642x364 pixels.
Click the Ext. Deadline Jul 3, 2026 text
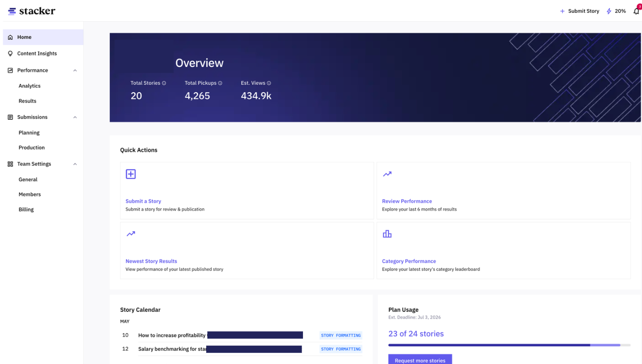click(x=415, y=317)
